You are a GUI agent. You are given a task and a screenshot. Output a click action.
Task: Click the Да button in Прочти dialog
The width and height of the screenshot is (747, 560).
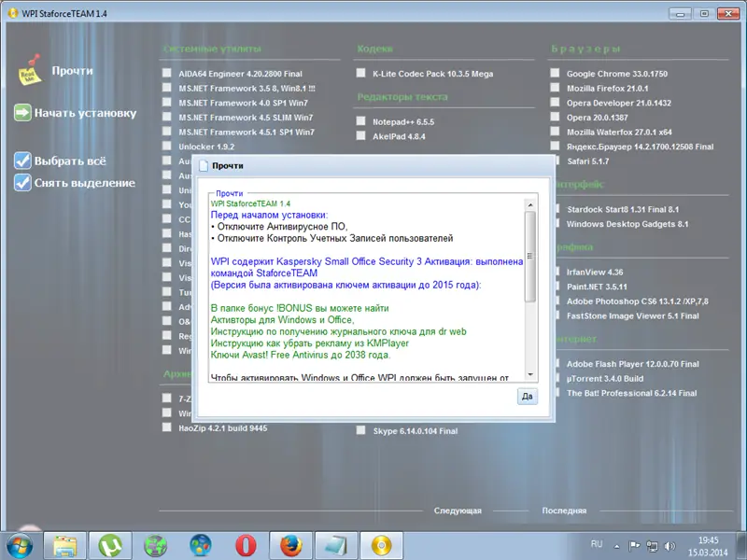[528, 396]
